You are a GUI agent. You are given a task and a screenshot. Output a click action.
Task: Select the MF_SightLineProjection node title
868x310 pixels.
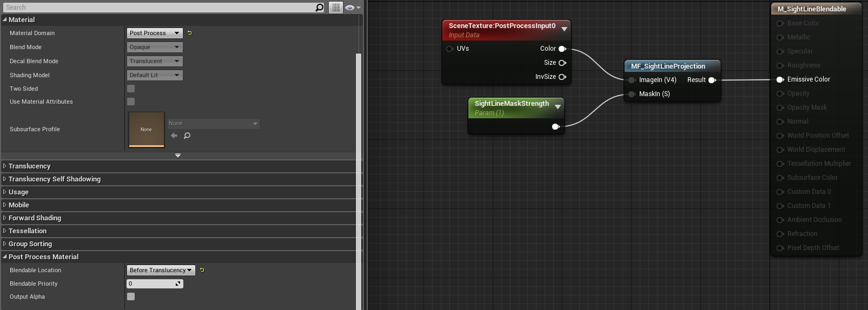pos(668,66)
